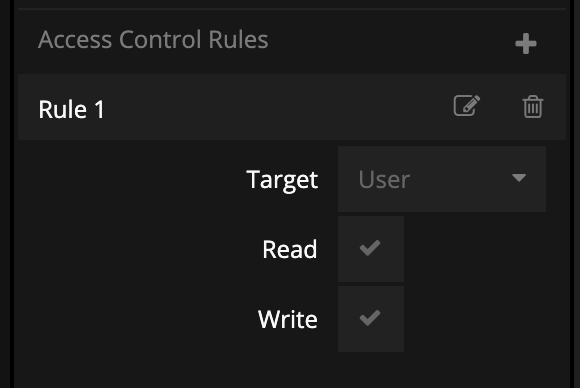Toggle the Read permission checkbox
580x388 pixels.
(x=371, y=249)
